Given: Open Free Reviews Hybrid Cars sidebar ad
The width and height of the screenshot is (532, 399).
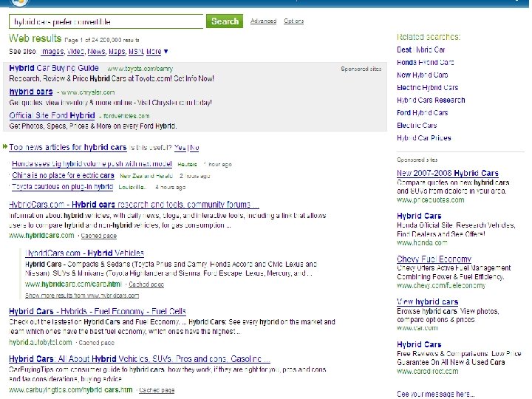Looking at the screenshot, I should tap(419, 344).
